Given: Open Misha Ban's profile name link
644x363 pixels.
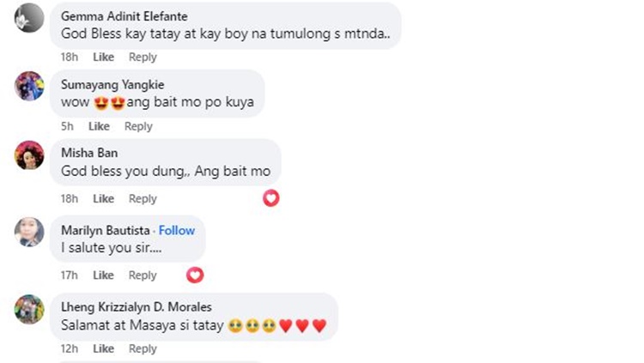Looking at the screenshot, I should pyautogui.click(x=89, y=153).
